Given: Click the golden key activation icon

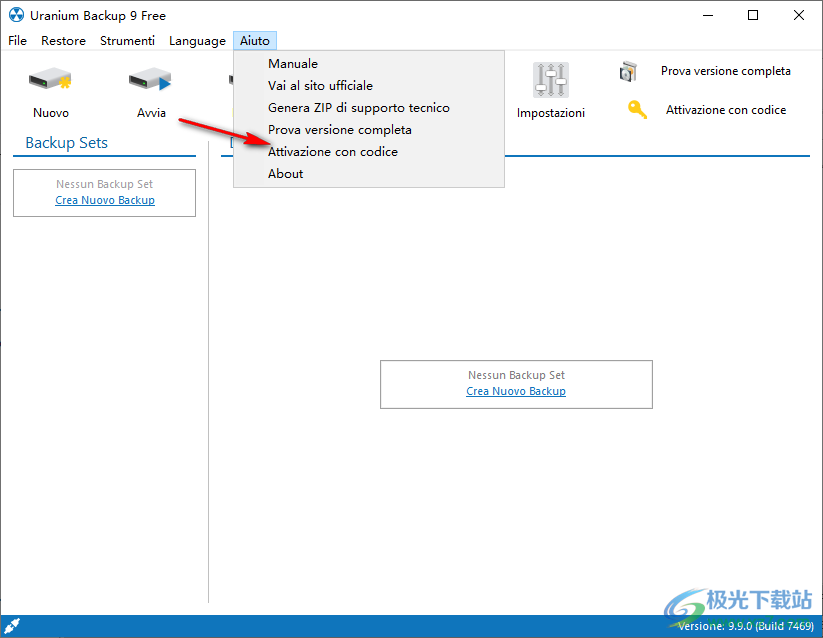Looking at the screenshot, I should 637,110.
